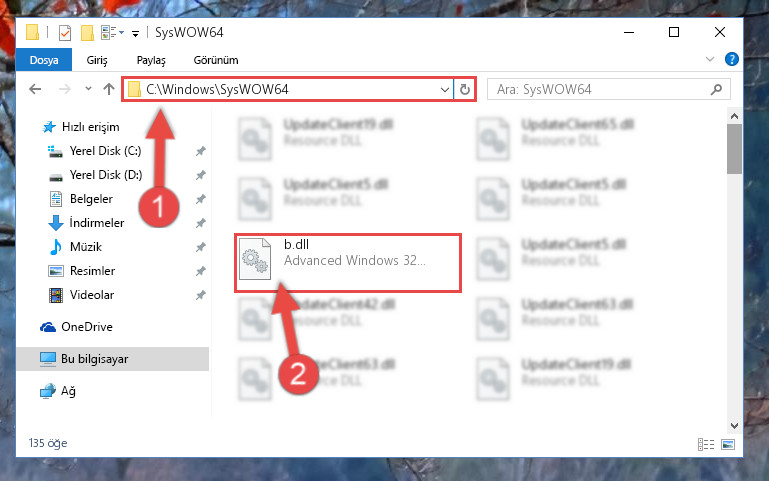Open the Görünüm ribbon tab

tap(216, 60)
